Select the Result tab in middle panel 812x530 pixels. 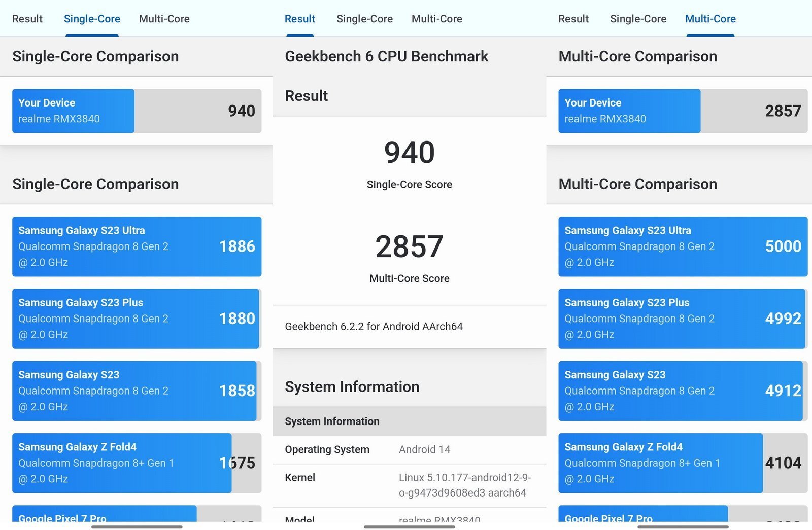300,19
